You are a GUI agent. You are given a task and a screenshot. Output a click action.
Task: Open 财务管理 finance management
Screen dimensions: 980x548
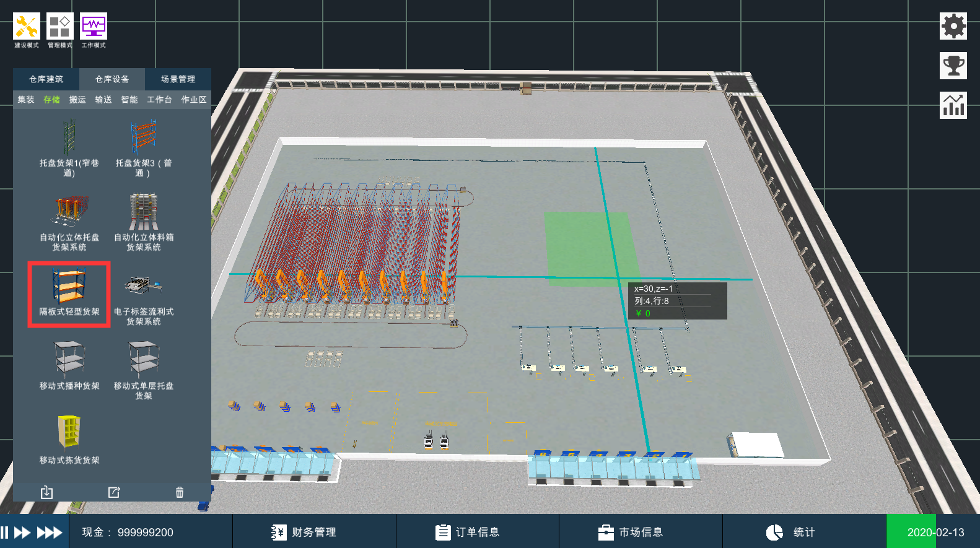click(305, 533)
